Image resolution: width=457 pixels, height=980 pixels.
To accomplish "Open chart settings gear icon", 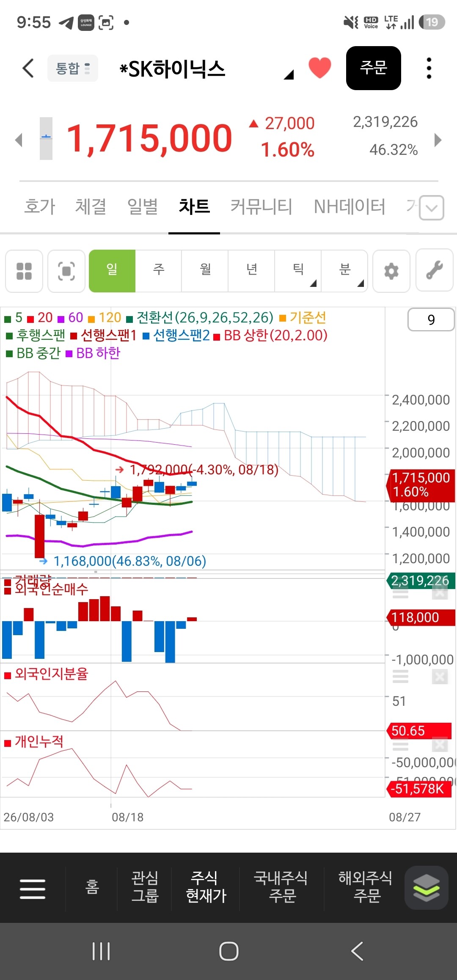I will pos(391,271).
